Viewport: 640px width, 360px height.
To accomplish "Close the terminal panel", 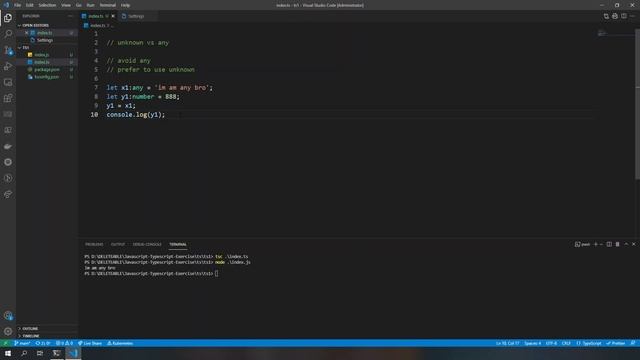I will pos(634,244).
